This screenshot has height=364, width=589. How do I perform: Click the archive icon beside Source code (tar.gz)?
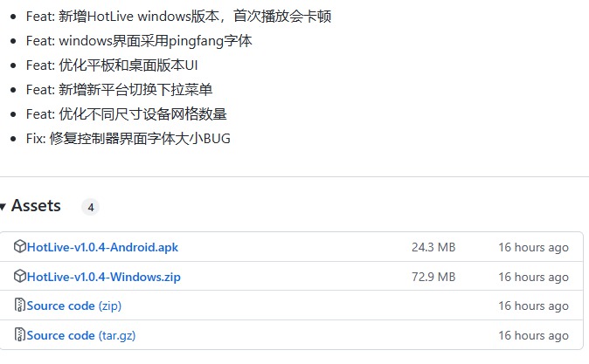tap(19, 334)
